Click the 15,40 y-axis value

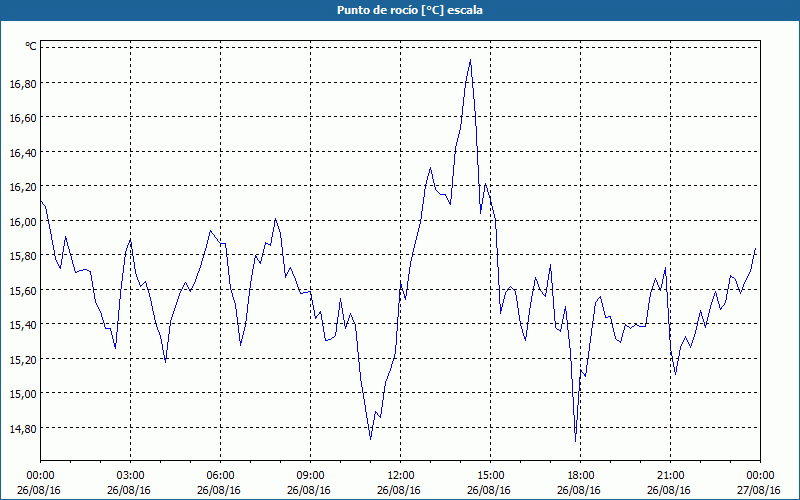(23, 324)
